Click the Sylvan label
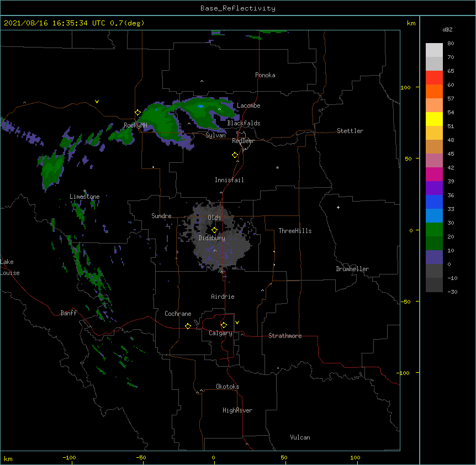 click(215, 135)
